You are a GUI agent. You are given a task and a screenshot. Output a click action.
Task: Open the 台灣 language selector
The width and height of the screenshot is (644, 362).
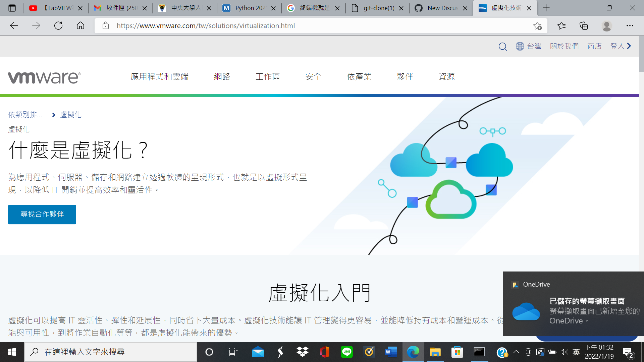click(528, 46)
